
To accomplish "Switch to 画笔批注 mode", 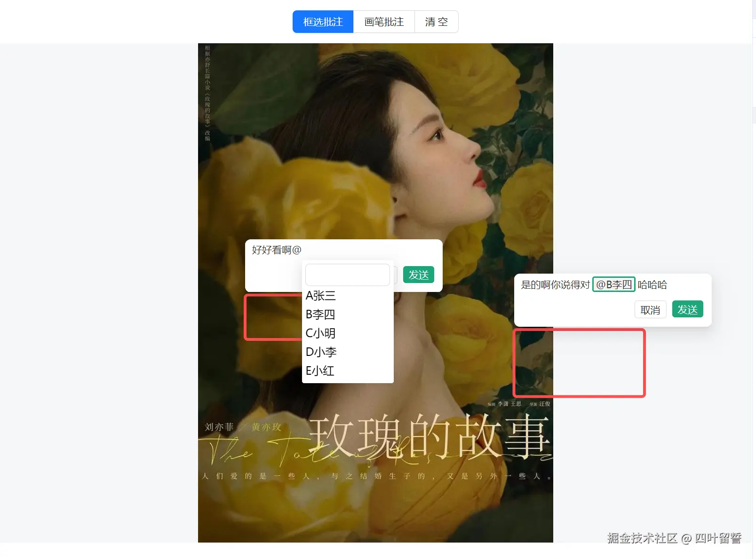I will (384, 22).
